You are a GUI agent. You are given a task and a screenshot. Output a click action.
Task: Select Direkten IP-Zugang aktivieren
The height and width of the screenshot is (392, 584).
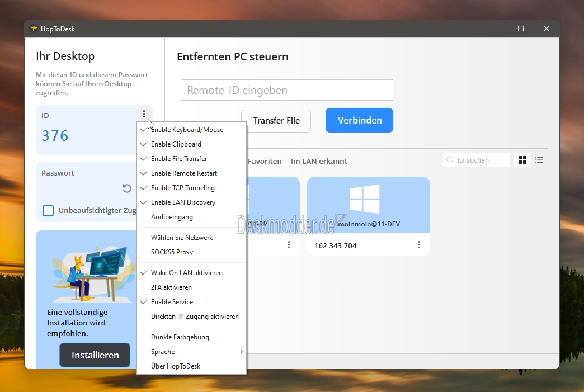tap(192, 316)
